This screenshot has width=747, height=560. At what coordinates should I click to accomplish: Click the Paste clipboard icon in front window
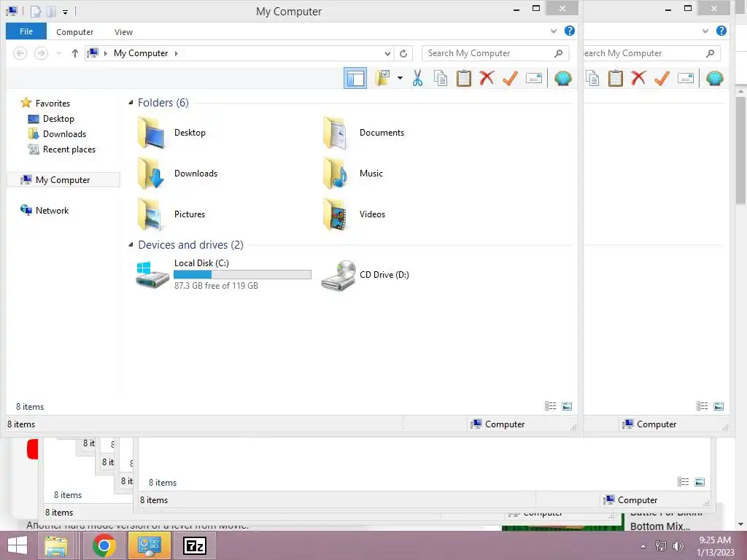[x=463, y=78]
